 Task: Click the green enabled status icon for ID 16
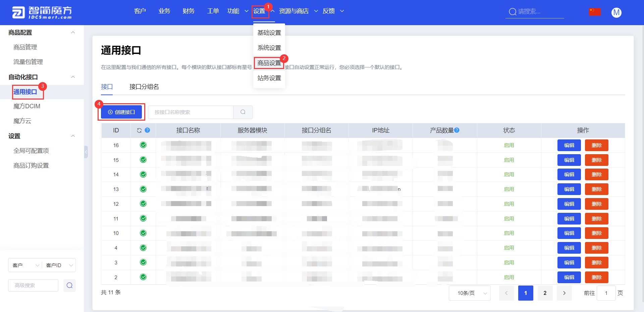click(143, 145)
